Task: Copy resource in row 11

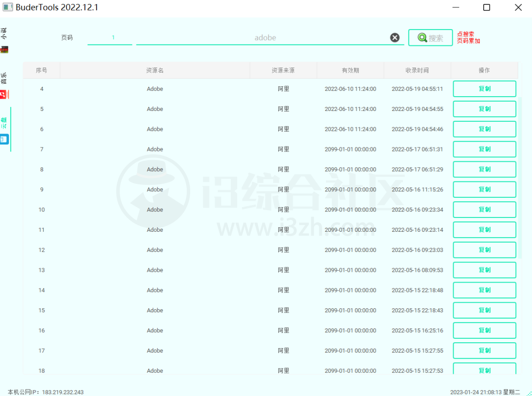Action: (x=485, y=230)
